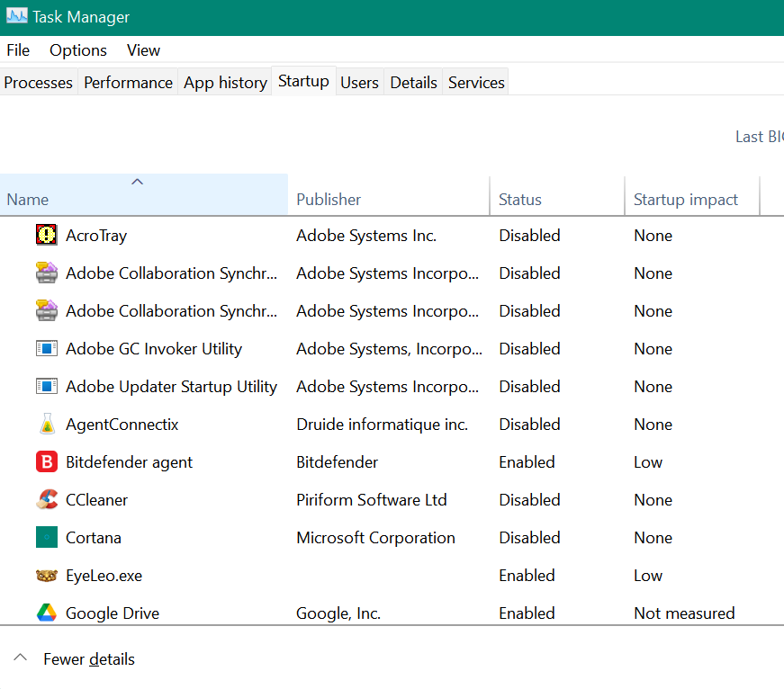
Task: Click the None impact value for AcroTray
Action: pos(653,236)
